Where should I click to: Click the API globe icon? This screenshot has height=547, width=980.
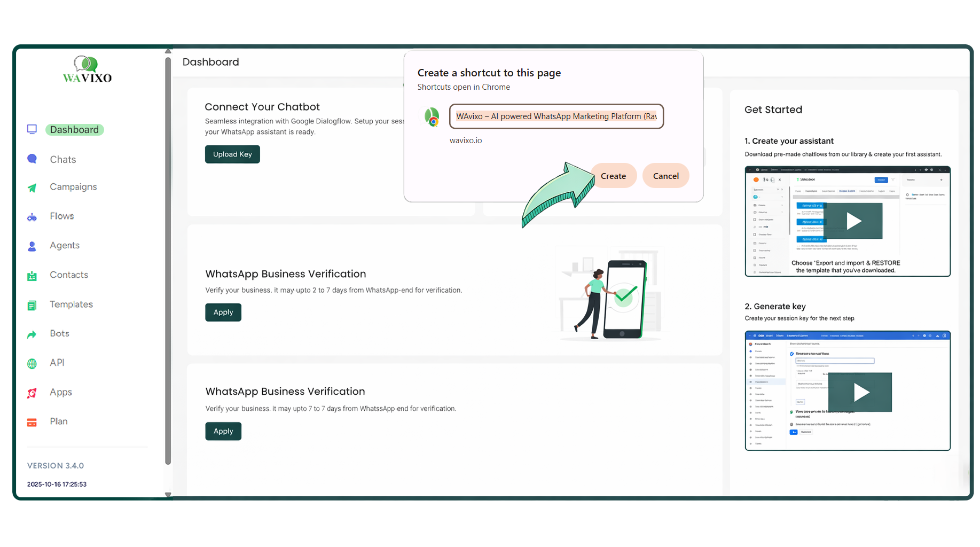pyautogui.click(x=32, y=363)
